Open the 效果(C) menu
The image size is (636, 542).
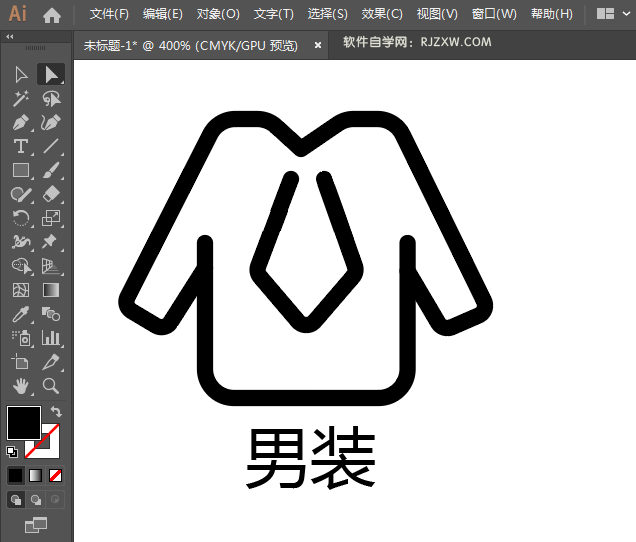point(382,14)
